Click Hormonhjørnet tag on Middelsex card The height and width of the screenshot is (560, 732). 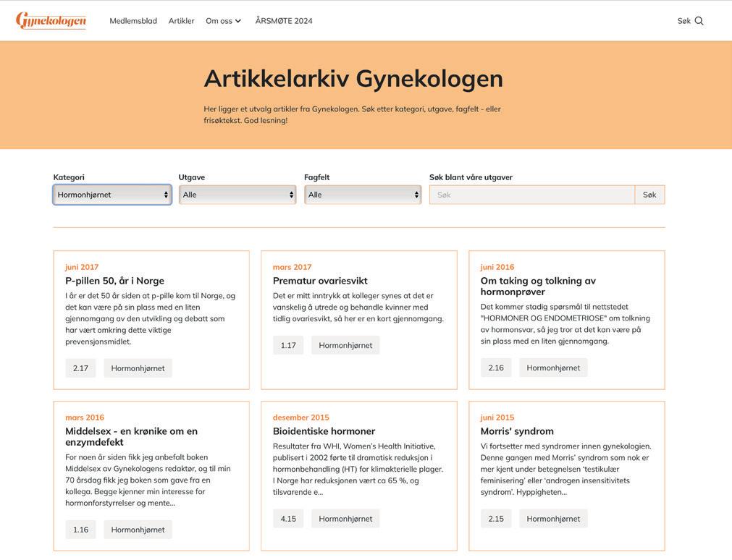pos(138,530)
